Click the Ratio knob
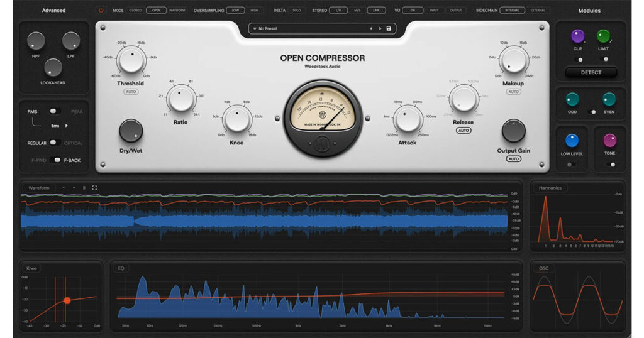 click(x=180, y=99)
